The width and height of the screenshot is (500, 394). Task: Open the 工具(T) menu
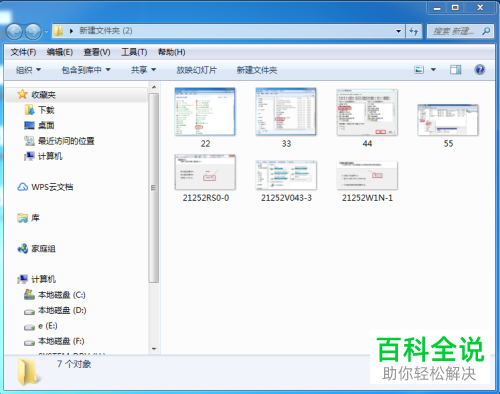point(134,52)
